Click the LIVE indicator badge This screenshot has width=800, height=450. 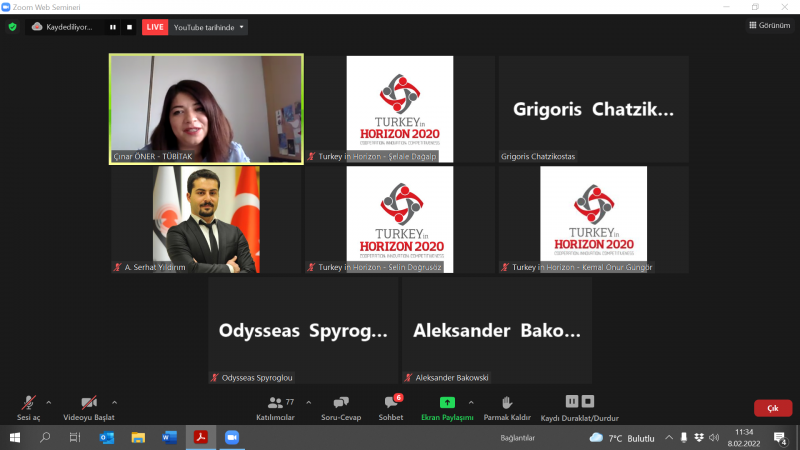[155, 27]
